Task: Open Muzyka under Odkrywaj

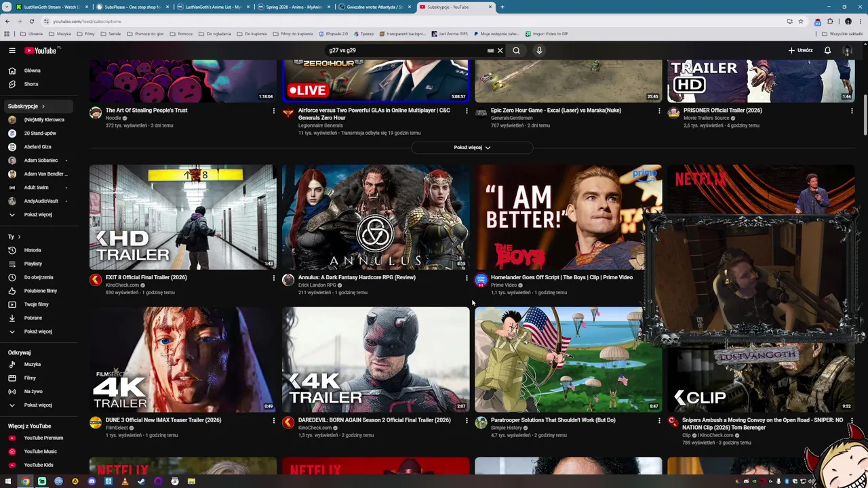Action: (38, 365)
